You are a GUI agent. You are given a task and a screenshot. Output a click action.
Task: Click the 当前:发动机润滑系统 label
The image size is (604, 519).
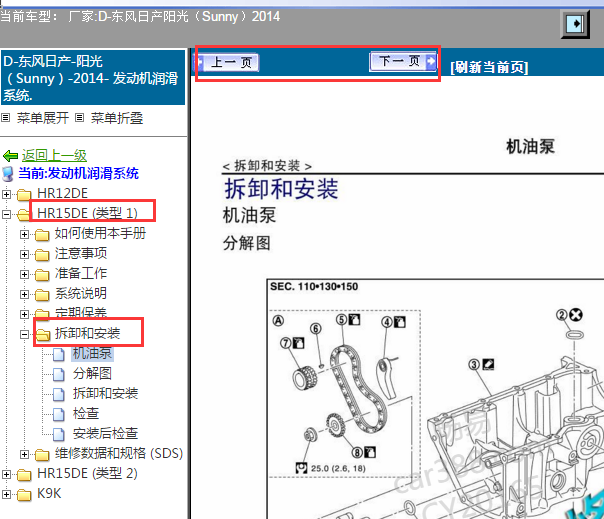coord(79,173)
